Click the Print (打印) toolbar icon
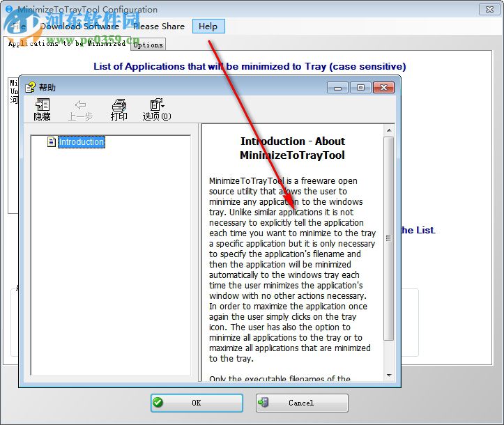 119,109
